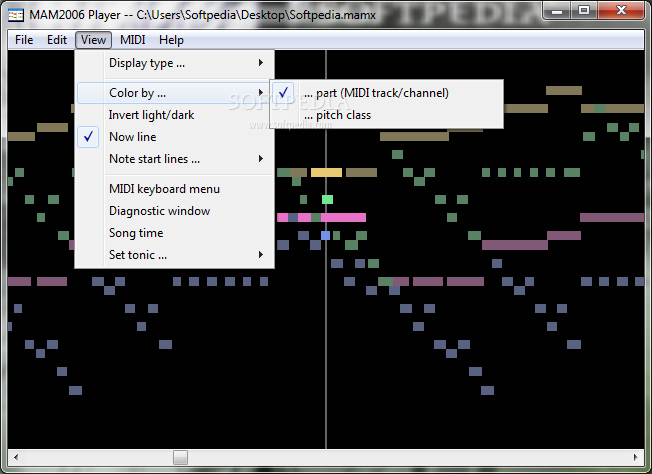This screenshot has width=652, height=474.
Task: Open the MIDI menu
Action: coord(132,40)
